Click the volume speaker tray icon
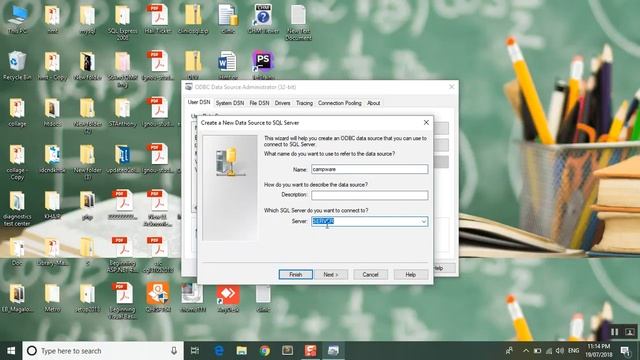640x360 pixels. click(x=560, y=351)
